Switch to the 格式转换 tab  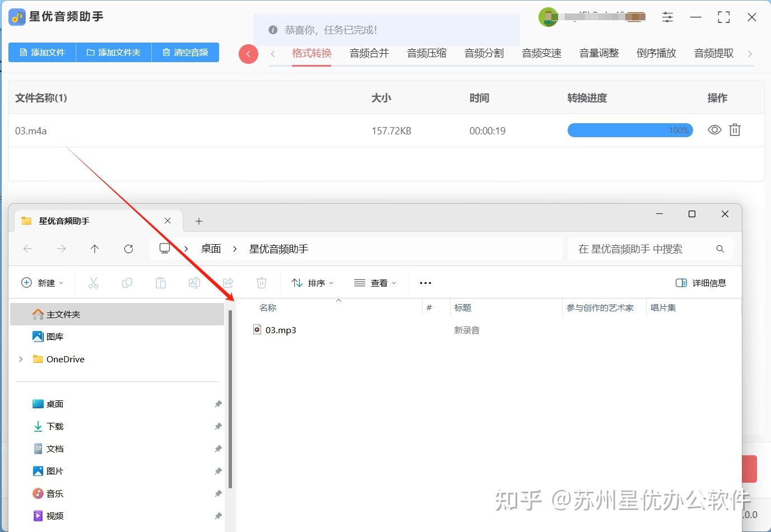coord(312,53)
